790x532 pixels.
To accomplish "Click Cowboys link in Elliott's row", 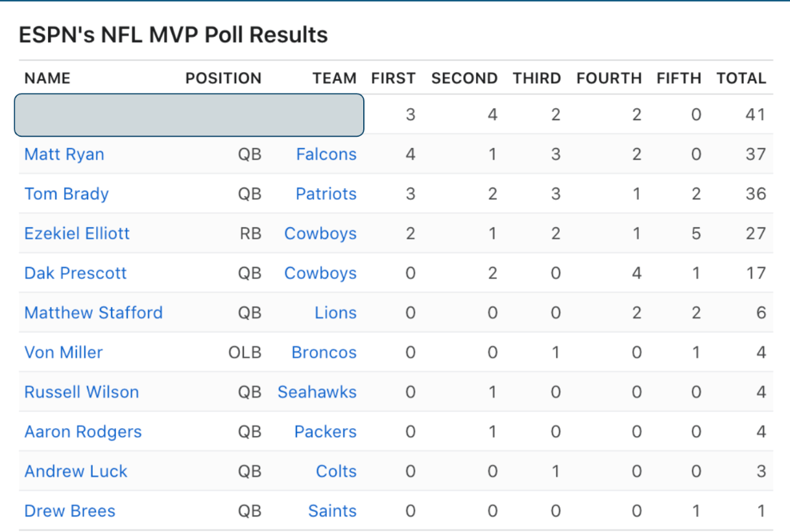I will (x=320, y=234).
